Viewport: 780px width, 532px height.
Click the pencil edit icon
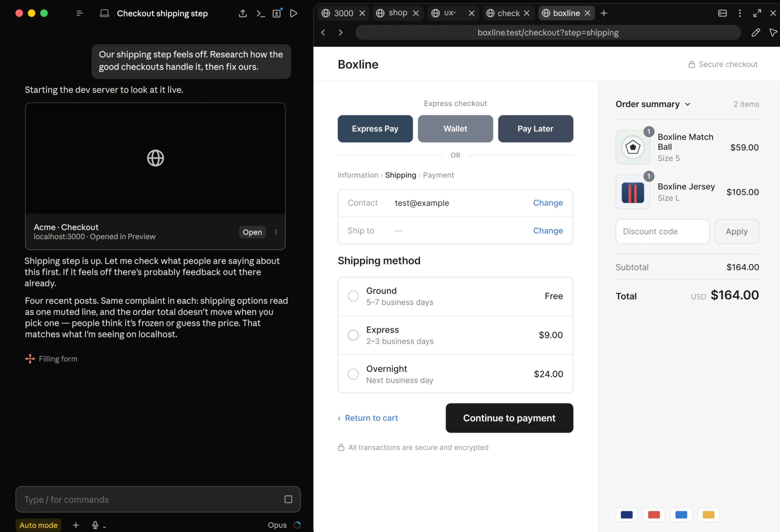756,32
